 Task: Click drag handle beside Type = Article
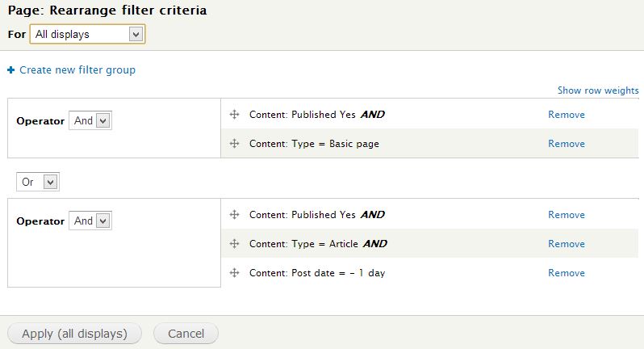point(234,244)
